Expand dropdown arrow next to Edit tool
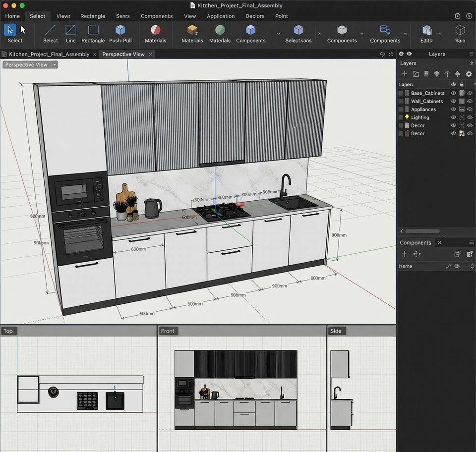The height and width of the screenshot is (452, 476). coord(440,34)
